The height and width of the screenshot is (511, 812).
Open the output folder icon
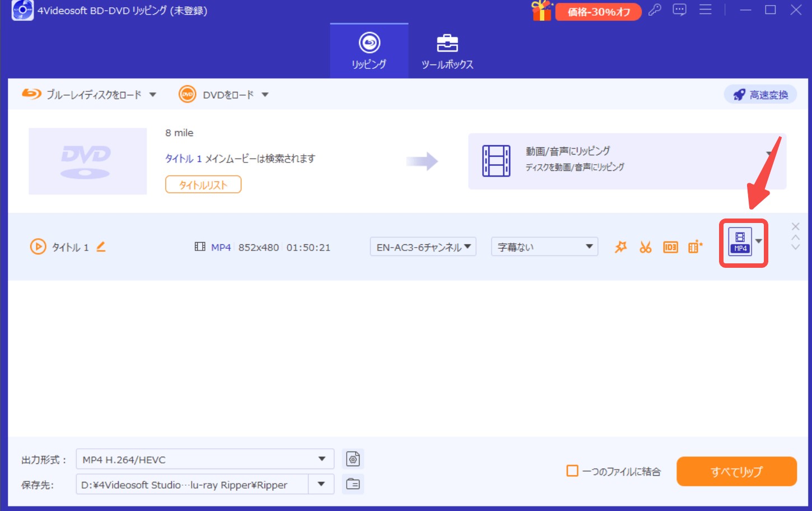click(353, 484)
